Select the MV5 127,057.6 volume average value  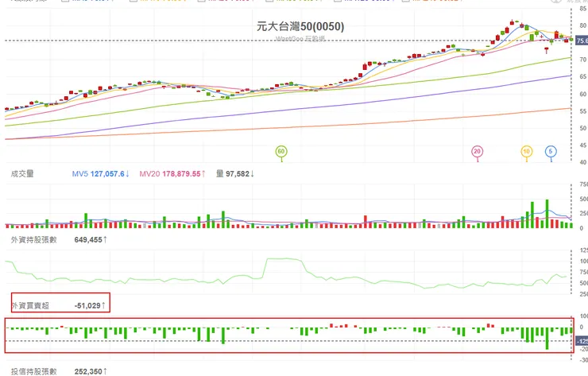[x=101, y=174]
